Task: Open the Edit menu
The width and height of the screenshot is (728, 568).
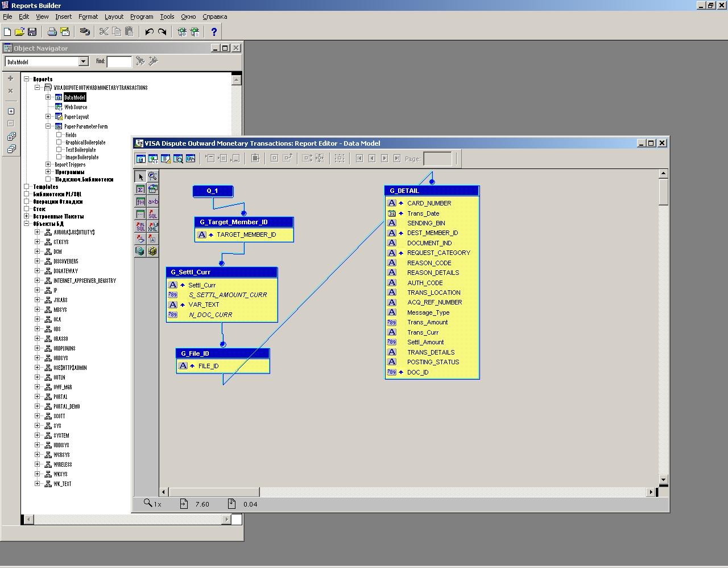Action: click(24, 17)
